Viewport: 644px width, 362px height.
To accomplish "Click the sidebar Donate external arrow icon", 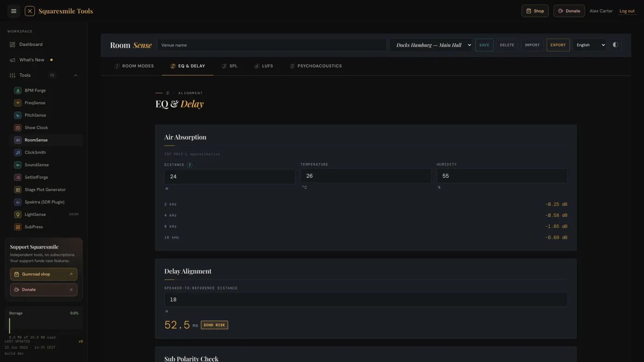I will coord(71,290).
